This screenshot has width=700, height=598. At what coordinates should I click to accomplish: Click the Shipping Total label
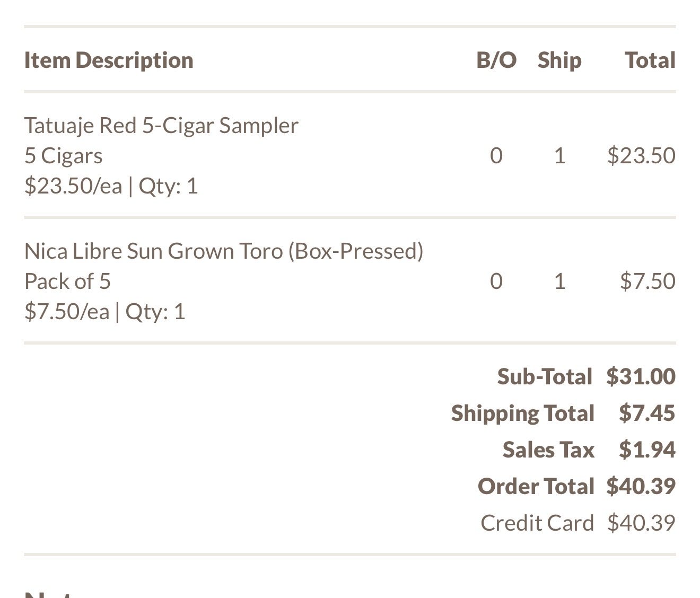coord(523,413)
